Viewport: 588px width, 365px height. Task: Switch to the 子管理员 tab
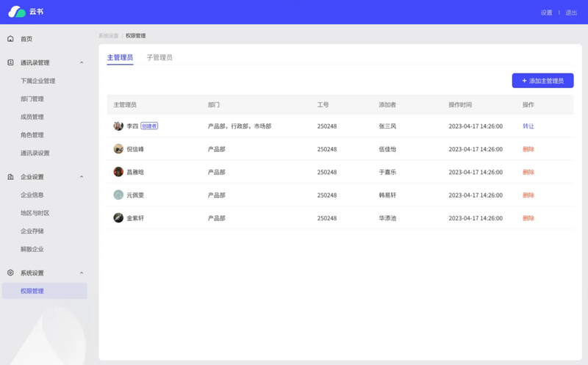tap(159, 57)
